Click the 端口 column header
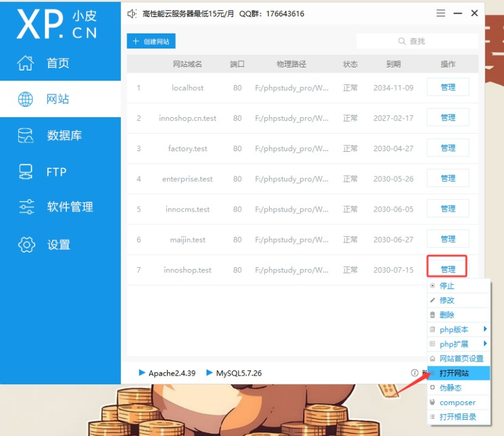The width and height of the screenshot is (504, 436). click(x=238, y=64)
